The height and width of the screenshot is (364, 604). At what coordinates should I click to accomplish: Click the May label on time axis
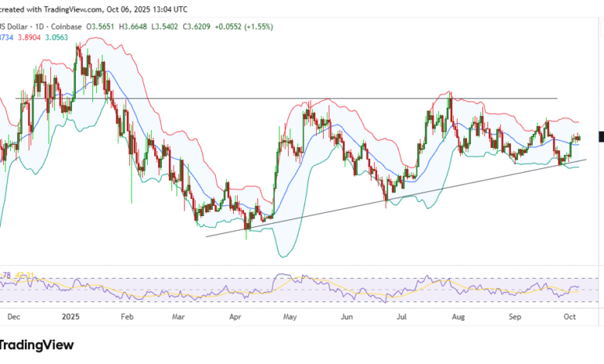290,317
